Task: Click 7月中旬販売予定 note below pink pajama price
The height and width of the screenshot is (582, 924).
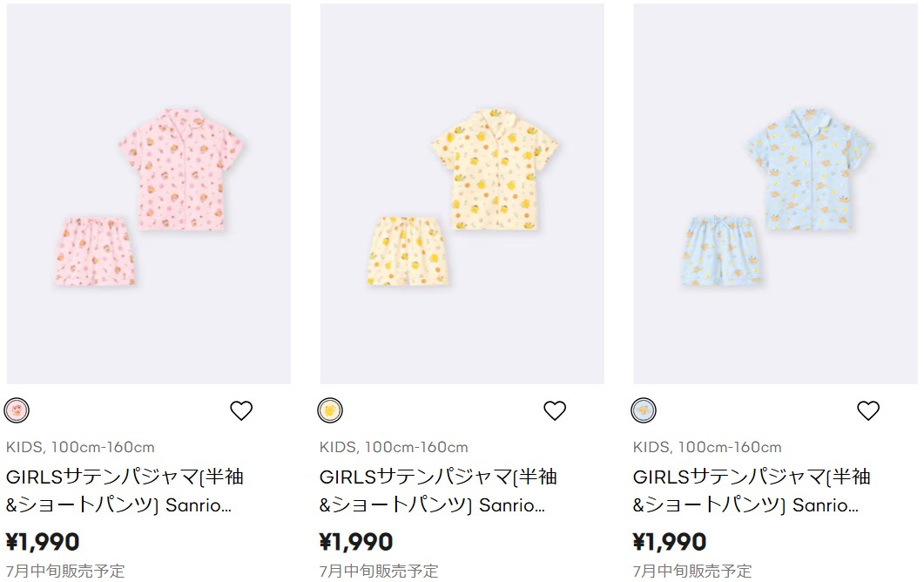Action: point(65,571)
